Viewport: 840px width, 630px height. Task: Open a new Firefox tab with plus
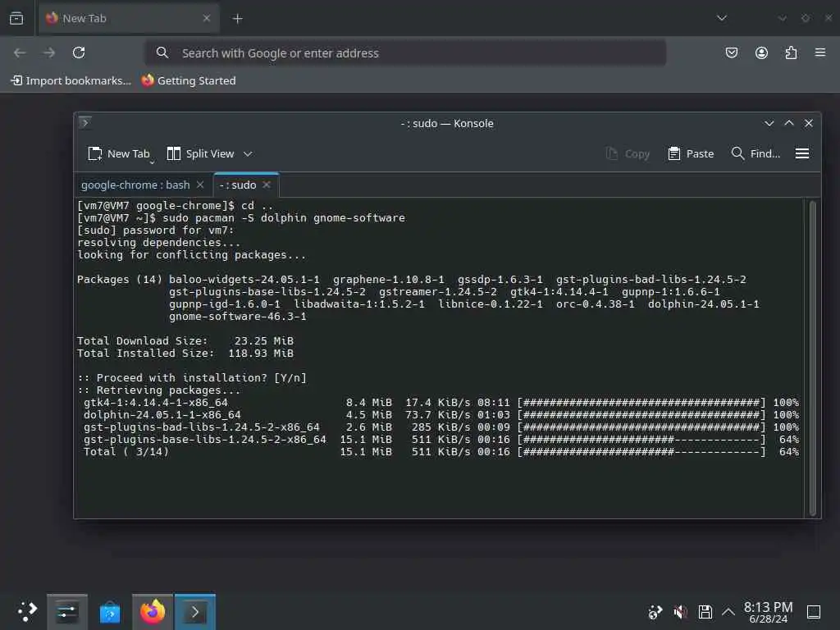coord(237,19)
